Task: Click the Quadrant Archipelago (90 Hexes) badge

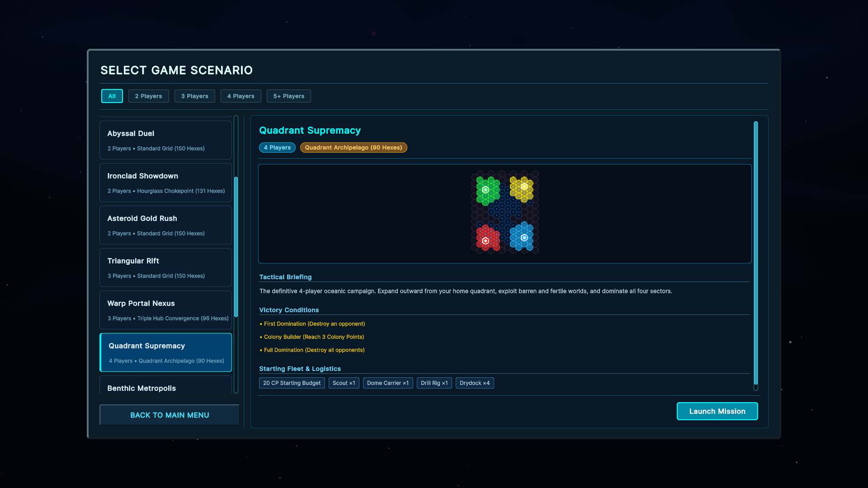Action: coord(354,147)
